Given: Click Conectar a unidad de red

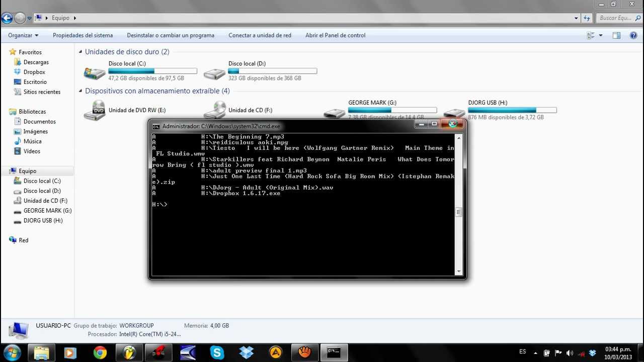Looking at the screenshot, I should [260, 35].
